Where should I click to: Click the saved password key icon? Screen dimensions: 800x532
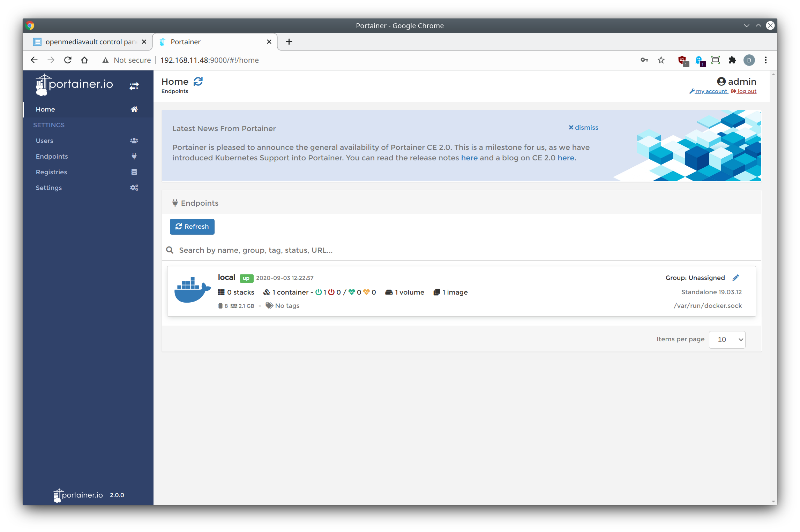tap(644, 60)
